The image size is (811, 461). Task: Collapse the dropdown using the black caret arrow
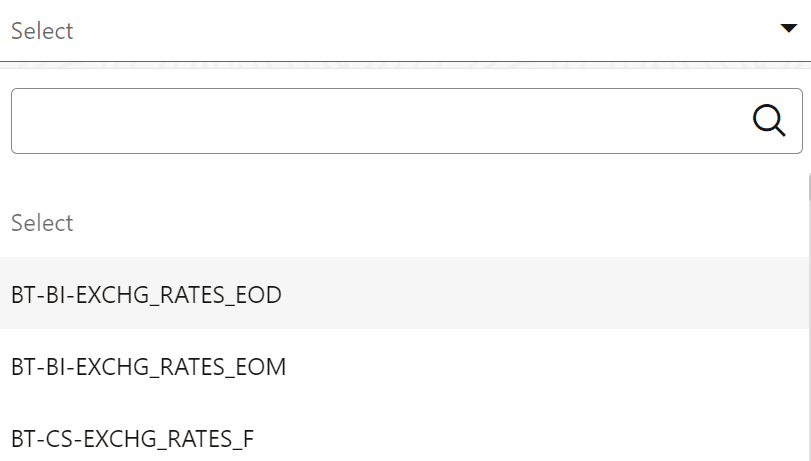tap(788, 28)
